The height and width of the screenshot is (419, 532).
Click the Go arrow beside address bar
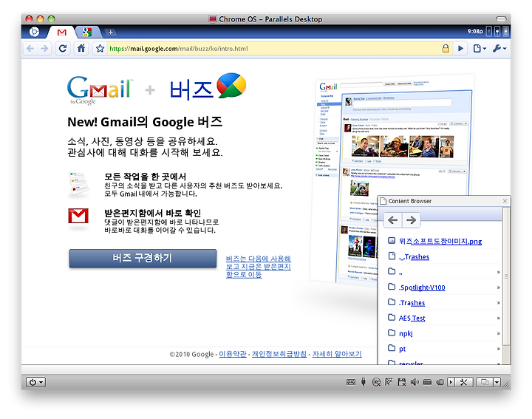click(x=461, y=49)
